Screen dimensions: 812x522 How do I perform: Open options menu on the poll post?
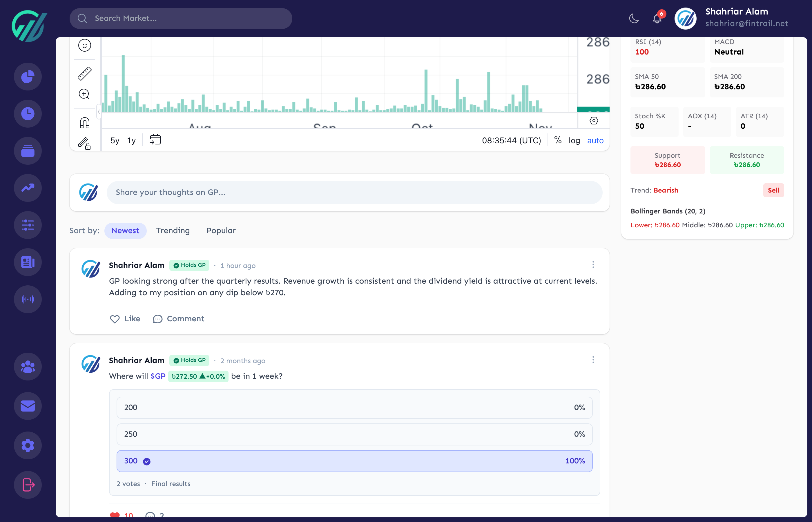pyautogui.click(x=593, y=360)
